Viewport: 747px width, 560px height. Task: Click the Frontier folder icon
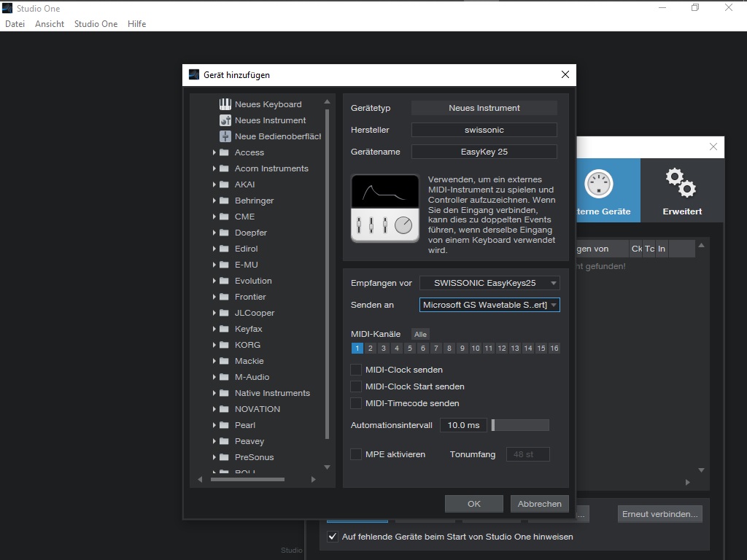pyautogui.click(x=224, y=297)
